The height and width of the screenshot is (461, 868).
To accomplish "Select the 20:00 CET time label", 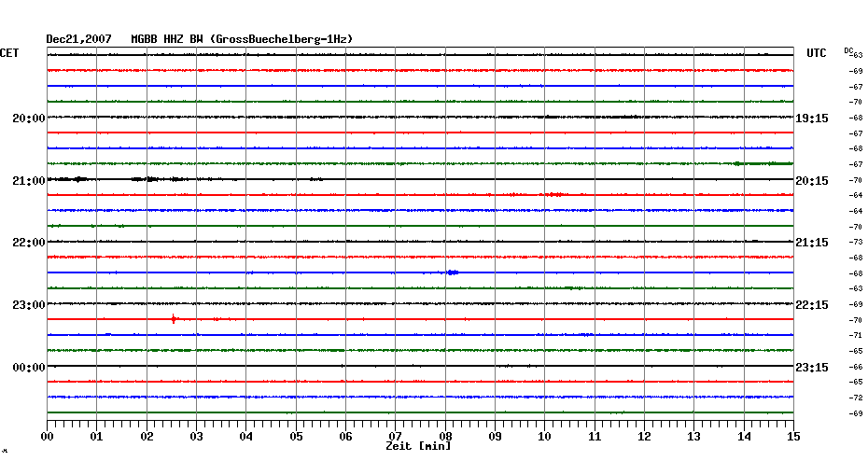I will [29, 119].
